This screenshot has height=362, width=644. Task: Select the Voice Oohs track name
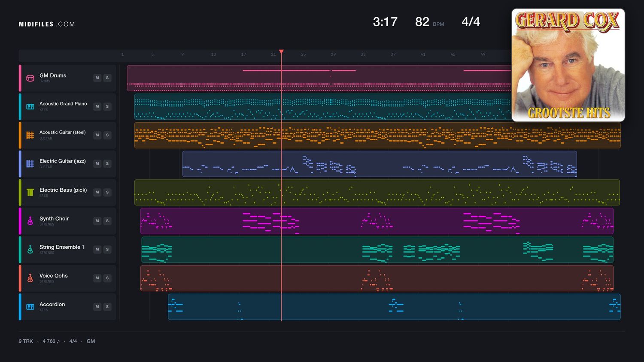coord(54,276)
